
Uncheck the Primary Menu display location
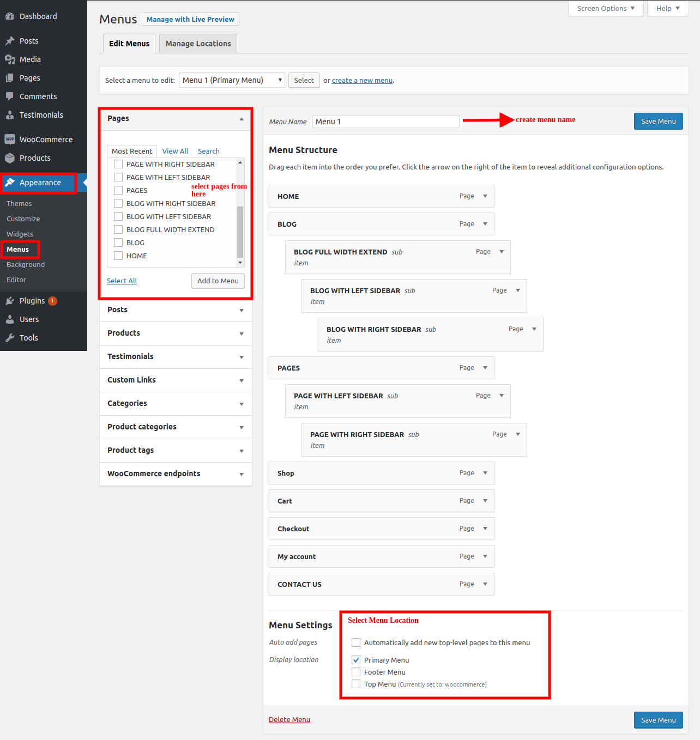[x=356, y=660]
